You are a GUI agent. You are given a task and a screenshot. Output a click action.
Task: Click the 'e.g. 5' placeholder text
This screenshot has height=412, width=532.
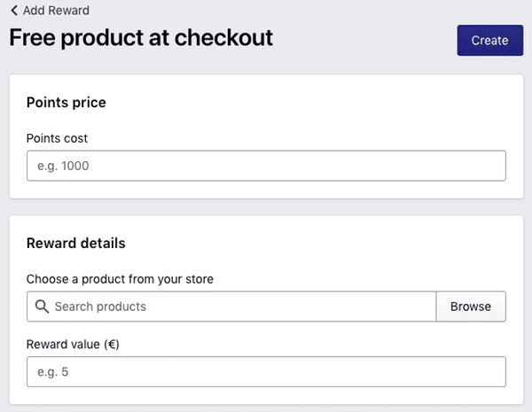click(x=53, y=372)
